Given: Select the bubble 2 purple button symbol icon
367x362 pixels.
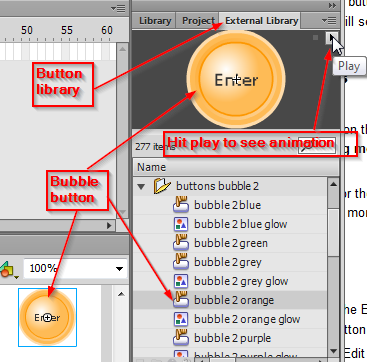Looking at the screenshot, I should pyautogui.click(x=181, y=338).
